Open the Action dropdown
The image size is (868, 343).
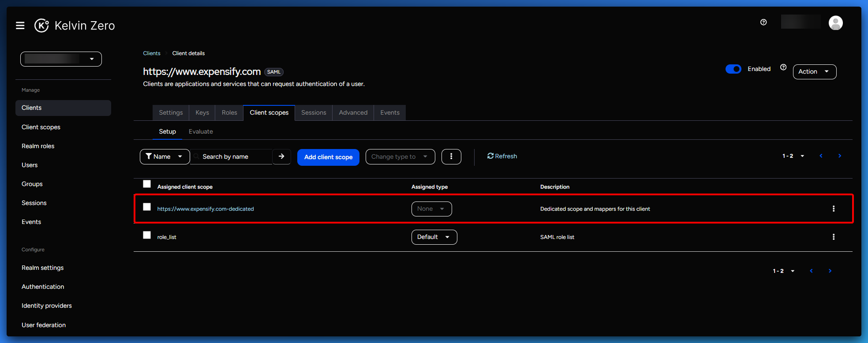pos(815,71)
